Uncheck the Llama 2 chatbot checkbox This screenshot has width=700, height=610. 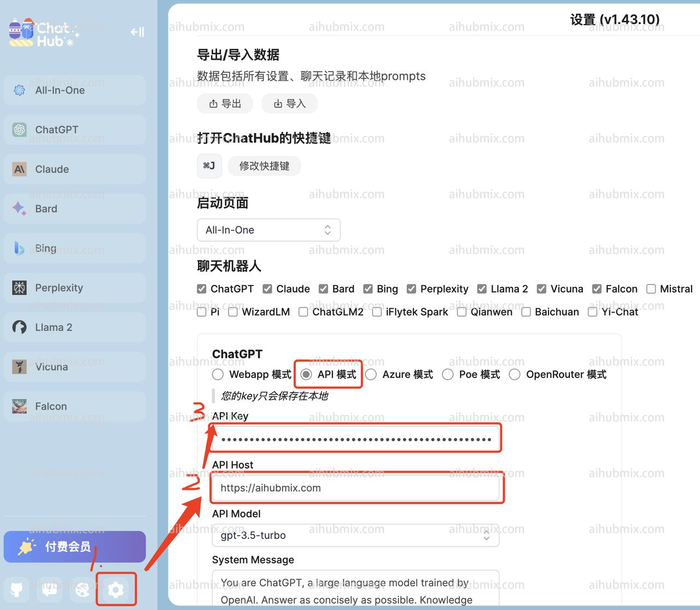pyautogui.click(x=482, y=289)
